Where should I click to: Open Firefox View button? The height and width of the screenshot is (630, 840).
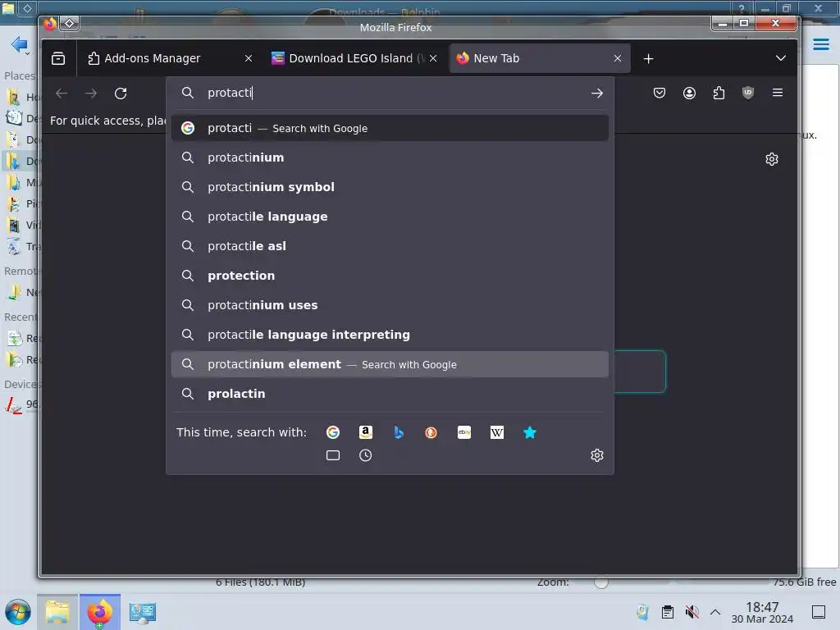58,58
